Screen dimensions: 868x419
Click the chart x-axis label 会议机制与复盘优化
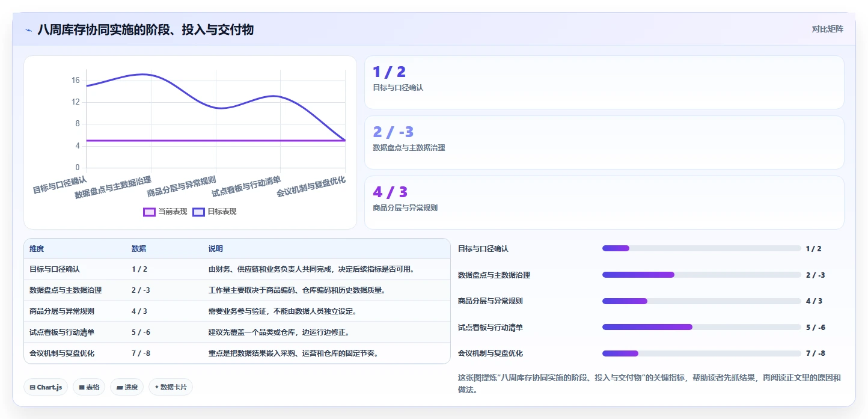point(311,187)
